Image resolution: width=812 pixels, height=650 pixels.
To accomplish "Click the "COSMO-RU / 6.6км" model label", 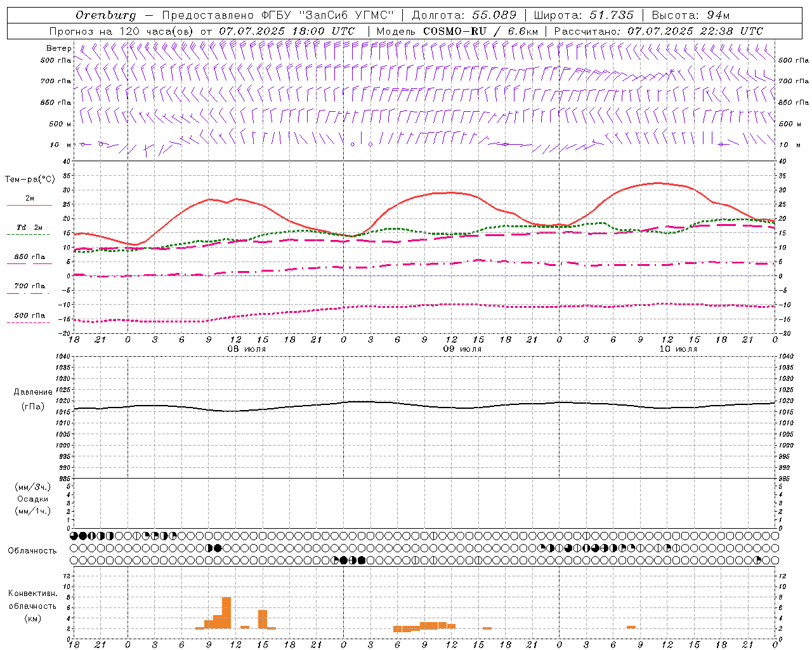I will pos(481,31).
